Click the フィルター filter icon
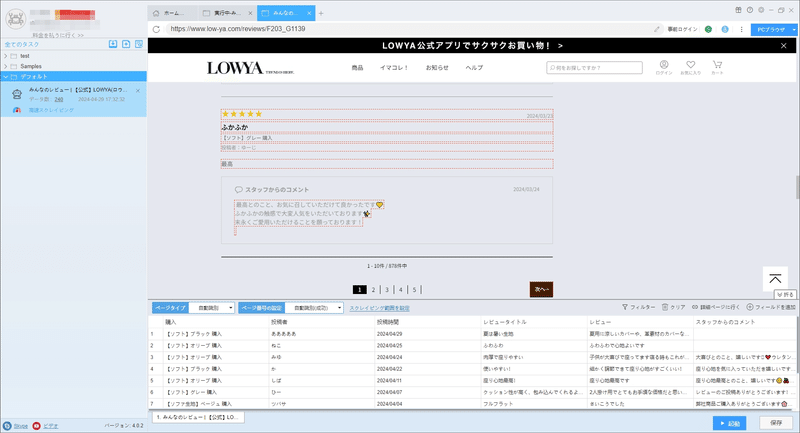This screenshot has width=800, height=433. click(x=625, y=307)
